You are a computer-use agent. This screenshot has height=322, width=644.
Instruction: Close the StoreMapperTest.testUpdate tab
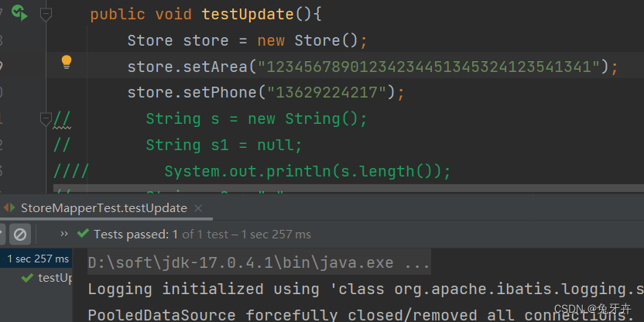pos(198,209)
